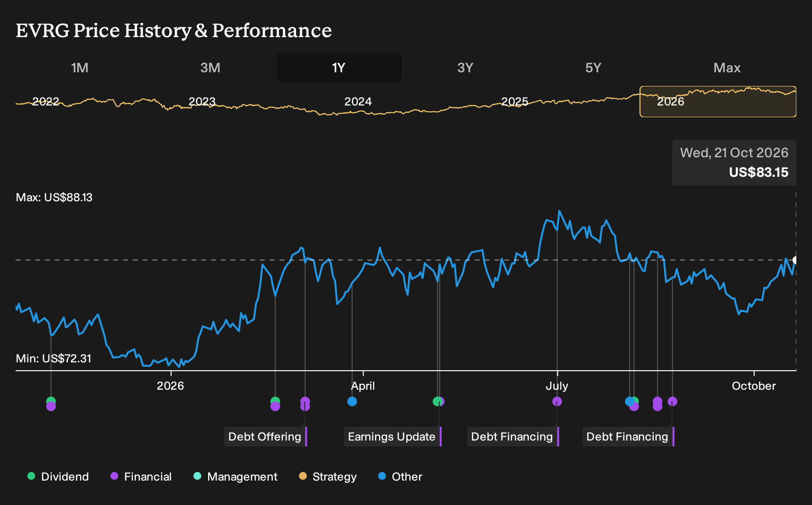Toggle the Other legend filter
The width and height of the screenshot is (812, 505).
coord(400,477)
